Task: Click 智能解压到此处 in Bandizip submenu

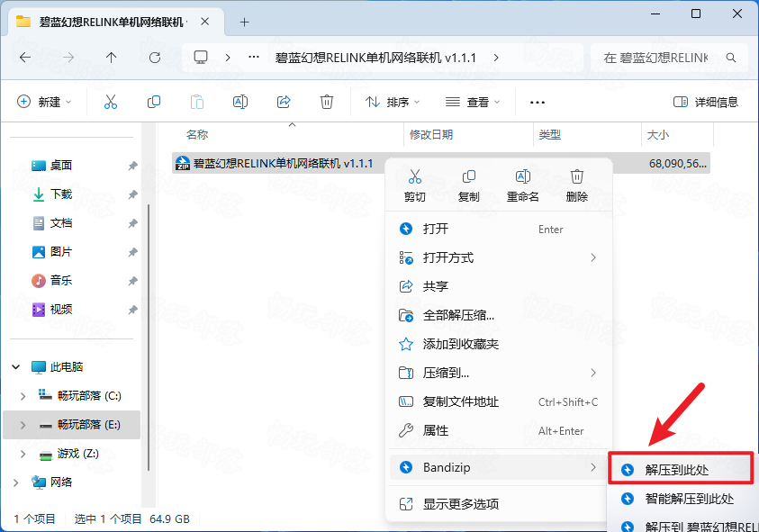Action: (682, 499)
